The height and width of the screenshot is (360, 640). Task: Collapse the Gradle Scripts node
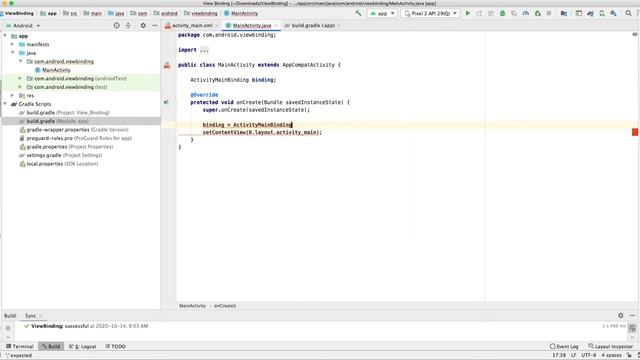5,104
